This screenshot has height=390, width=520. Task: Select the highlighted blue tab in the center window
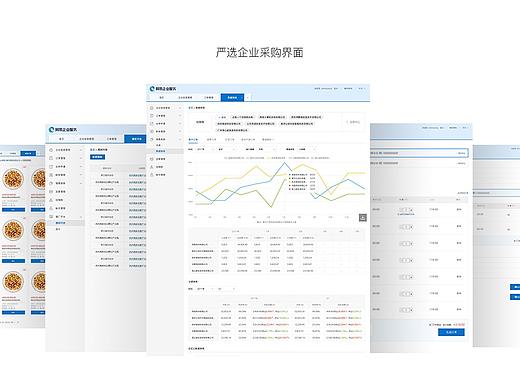click(232, 97)
